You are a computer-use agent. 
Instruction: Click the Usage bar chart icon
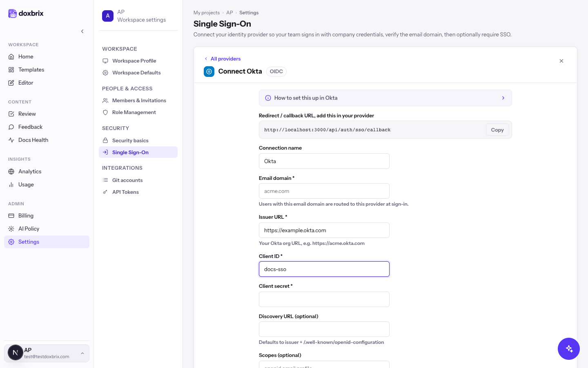tap(11, 184)
